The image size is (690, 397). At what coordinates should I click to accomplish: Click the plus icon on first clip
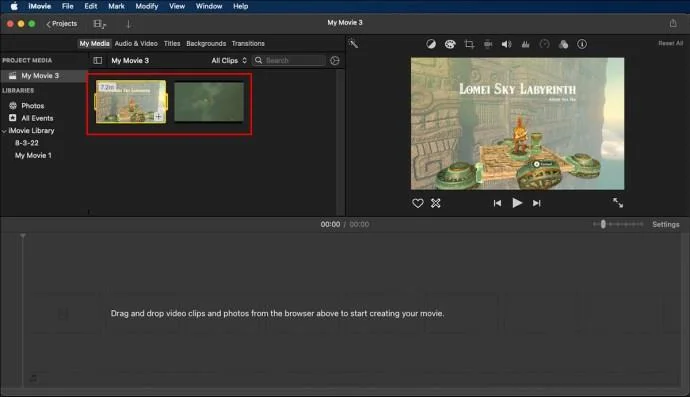coord(158,117)
